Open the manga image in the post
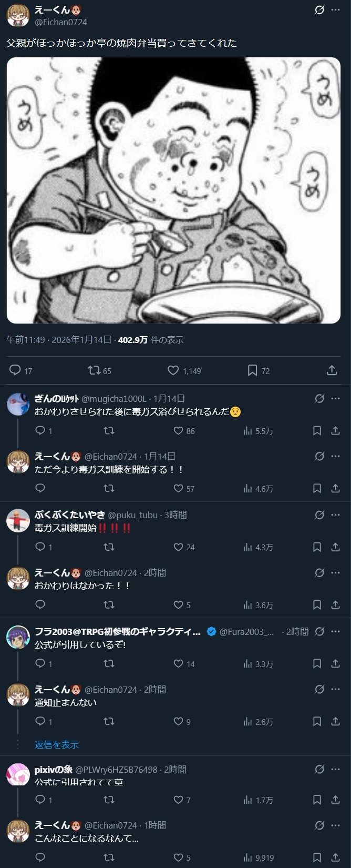Viewport: 351px width, 868px height. coord(173,190)
